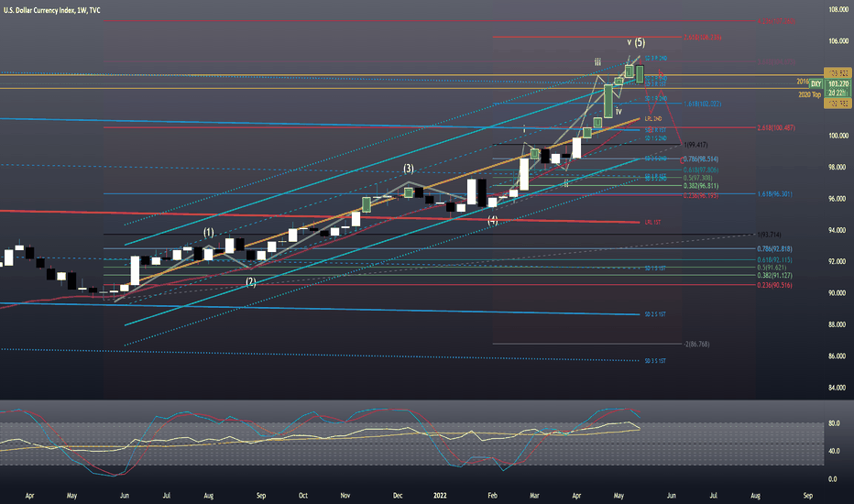This screenshot has height=504, width=854.
Task: Click the Oct label on time axis
Action: point(302,496)
